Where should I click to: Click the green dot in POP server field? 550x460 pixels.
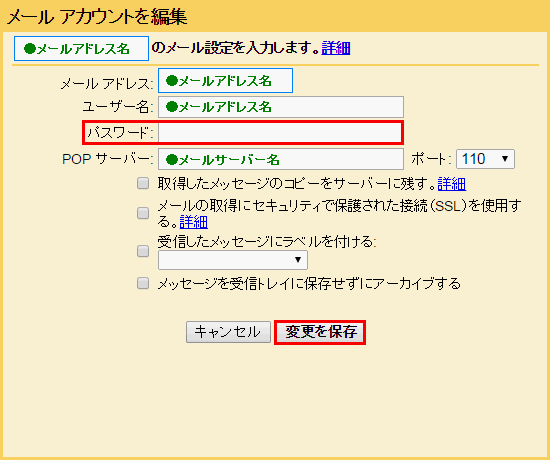tap(172, 160)
